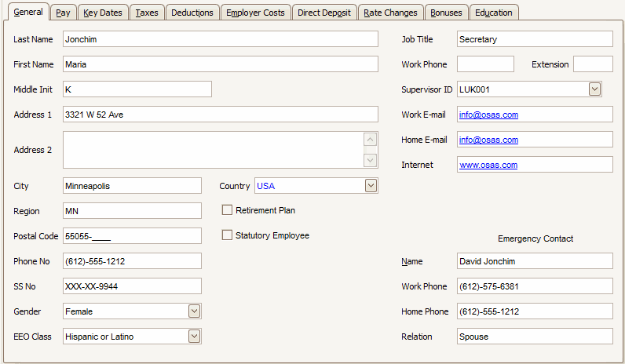The image size is (625, 364).
Task: Expand the Gender dropdown list
Action: (x=195, y=311)
